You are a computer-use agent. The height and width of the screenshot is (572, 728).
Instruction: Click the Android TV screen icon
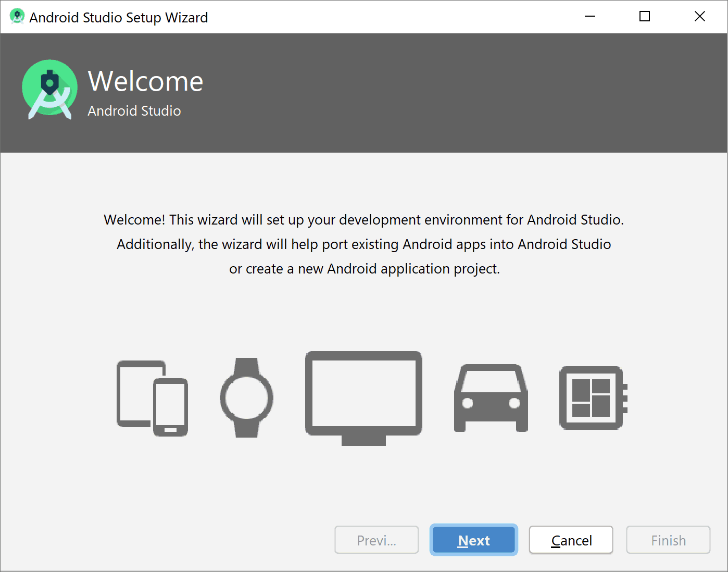pos(363,399)
